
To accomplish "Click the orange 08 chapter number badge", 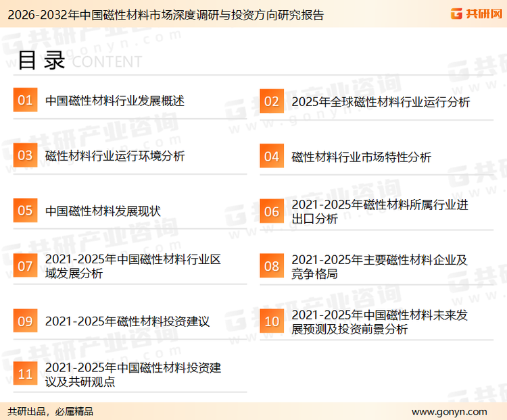I will (x=271, y=266).
